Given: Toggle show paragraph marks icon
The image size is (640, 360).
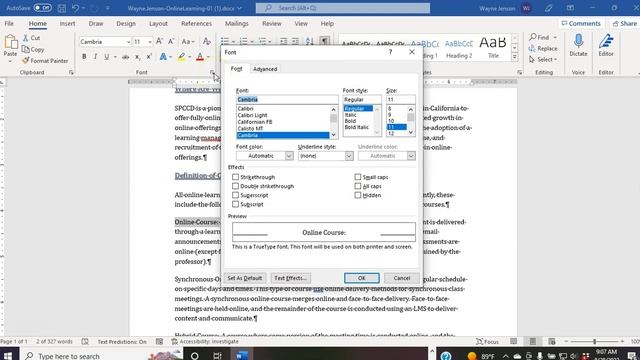Looking at the screenshot, I should click(324, 41).
